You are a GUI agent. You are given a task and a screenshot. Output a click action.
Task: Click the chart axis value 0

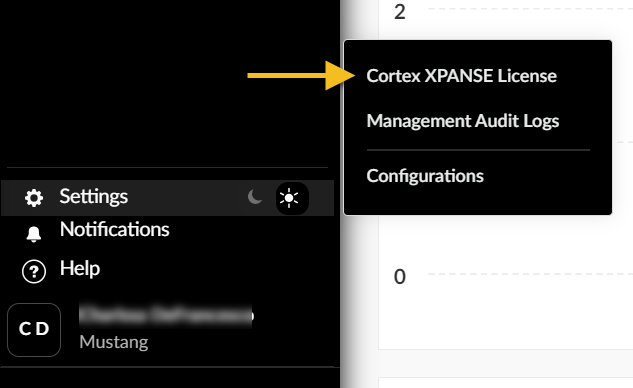pyautogui.click(x=400, y=277)
